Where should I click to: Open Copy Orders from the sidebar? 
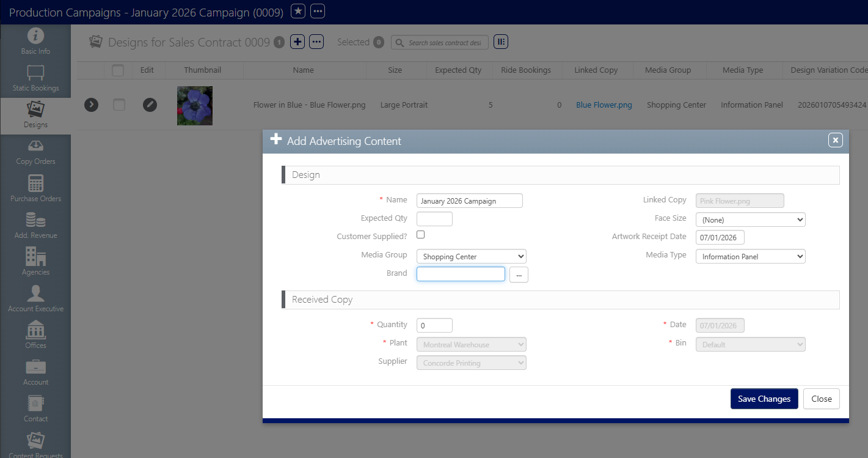pyautogui.click(x=35, y=152)
